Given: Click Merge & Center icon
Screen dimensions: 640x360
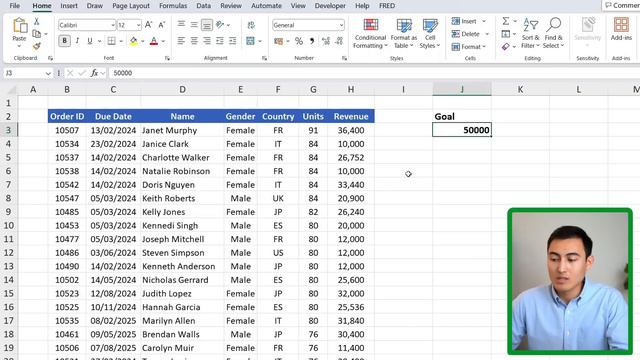Looking at the screenshot, I should tap(250, 41).
